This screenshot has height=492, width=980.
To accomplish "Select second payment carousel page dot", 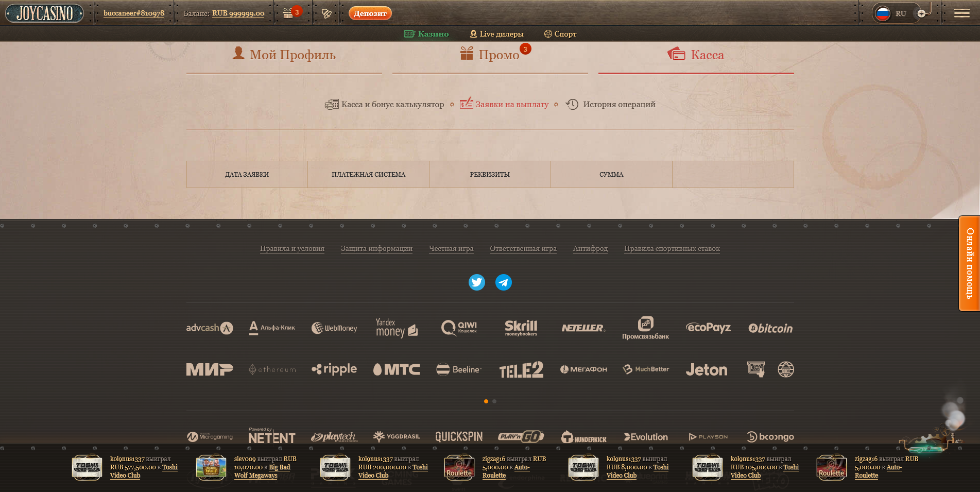I will (x=494, y=401).
